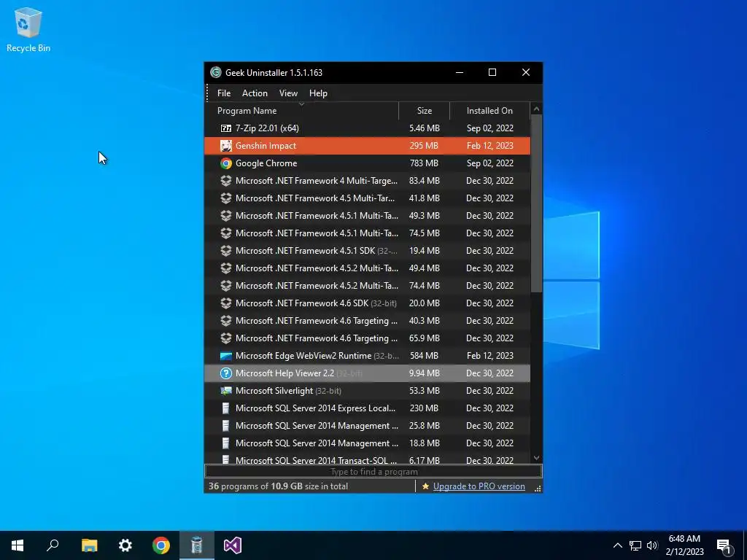Click the 25.8 MB size cell
This screenshot has width=747, height=560.
(x=424, y=426)
